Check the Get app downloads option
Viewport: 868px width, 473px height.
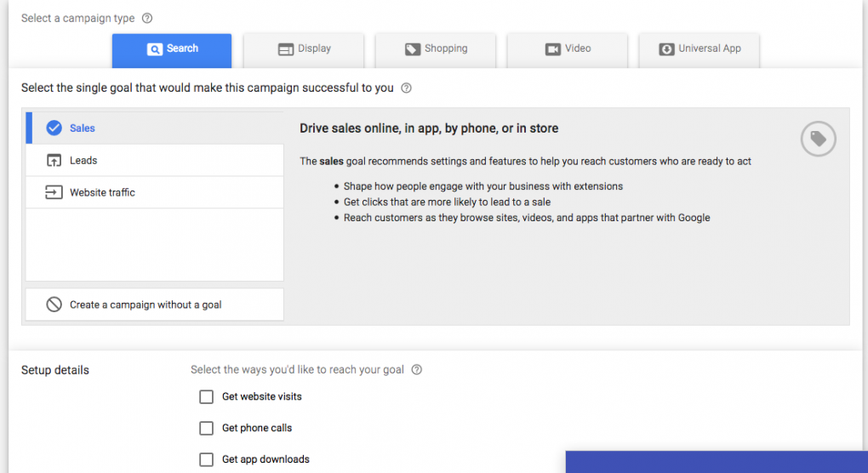pyautogui.click(x=206, y=459)
